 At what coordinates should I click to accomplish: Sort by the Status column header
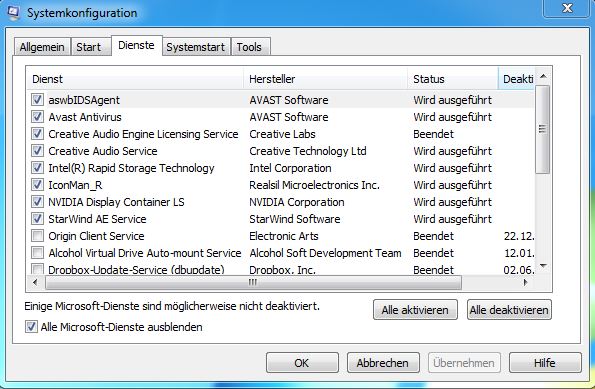[x=453, y=79]
